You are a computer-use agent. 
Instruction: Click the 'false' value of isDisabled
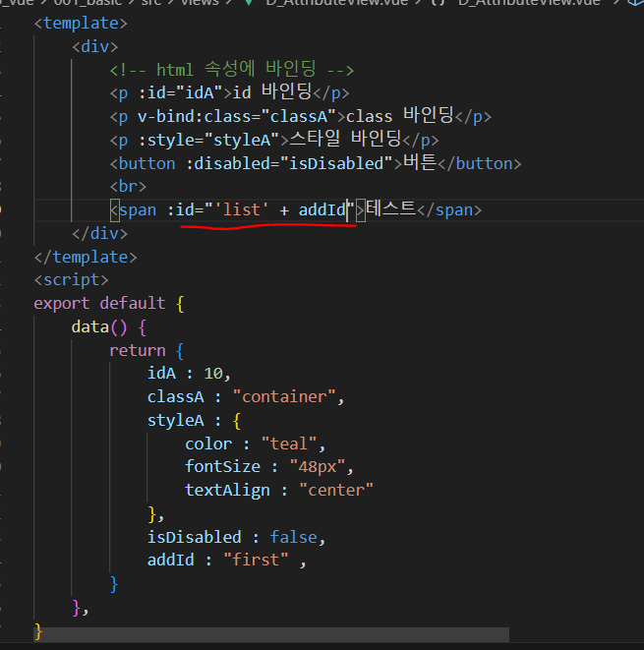click(x=293, y=537)
